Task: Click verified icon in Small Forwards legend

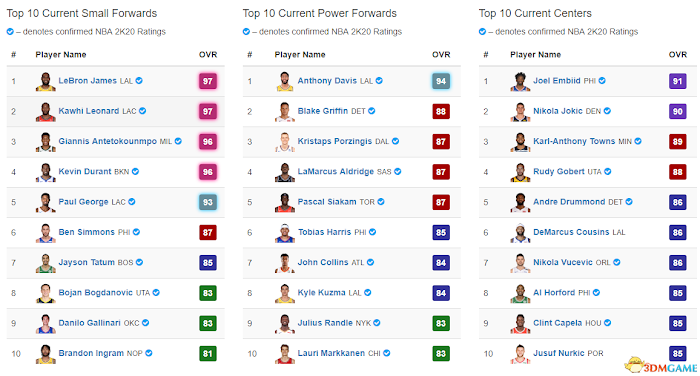Action: pyautogui.click(x=10, y=32)
